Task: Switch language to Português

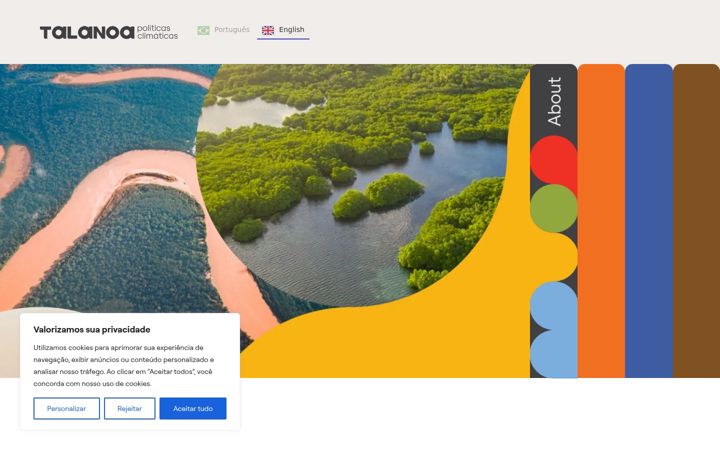Action: [x=224, y=30]
